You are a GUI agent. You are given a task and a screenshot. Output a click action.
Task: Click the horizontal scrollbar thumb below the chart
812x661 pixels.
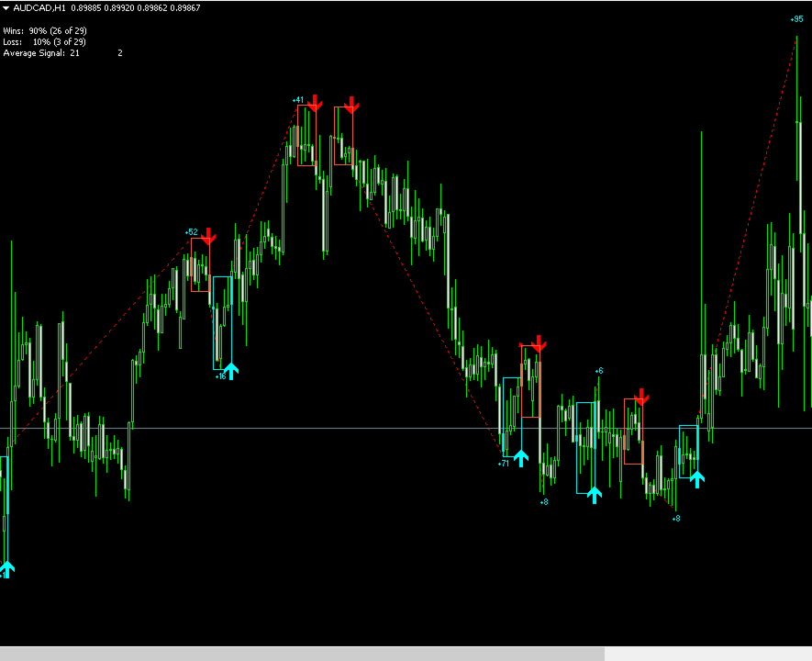coord(302,654)
